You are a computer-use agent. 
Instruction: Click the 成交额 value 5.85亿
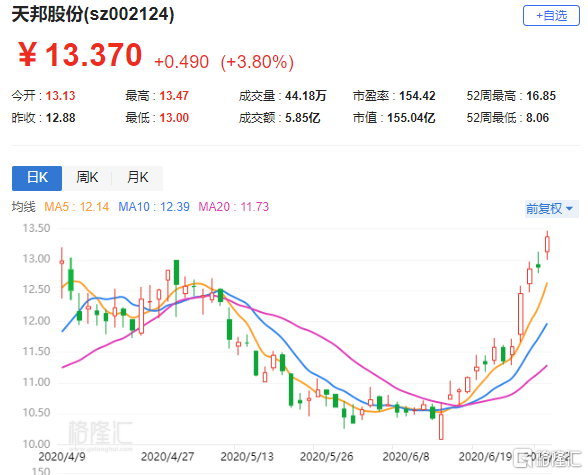pos(303,118)
